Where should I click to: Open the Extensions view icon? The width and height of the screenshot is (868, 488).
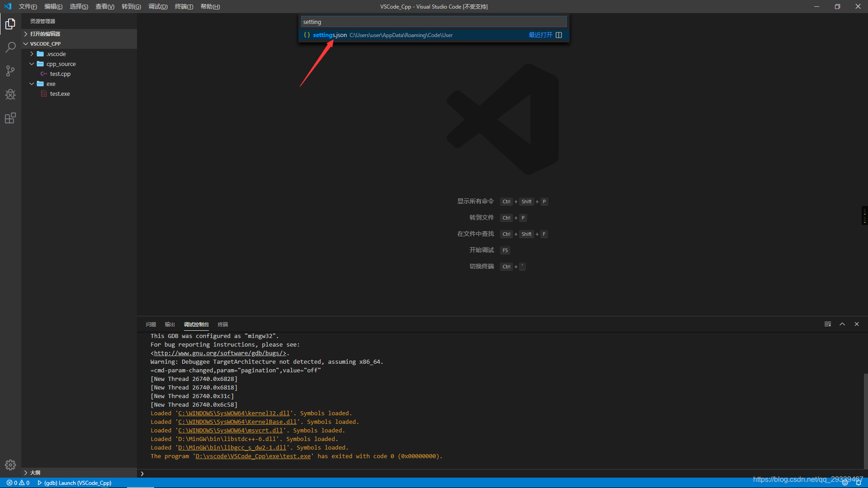(x=10, y=118)
